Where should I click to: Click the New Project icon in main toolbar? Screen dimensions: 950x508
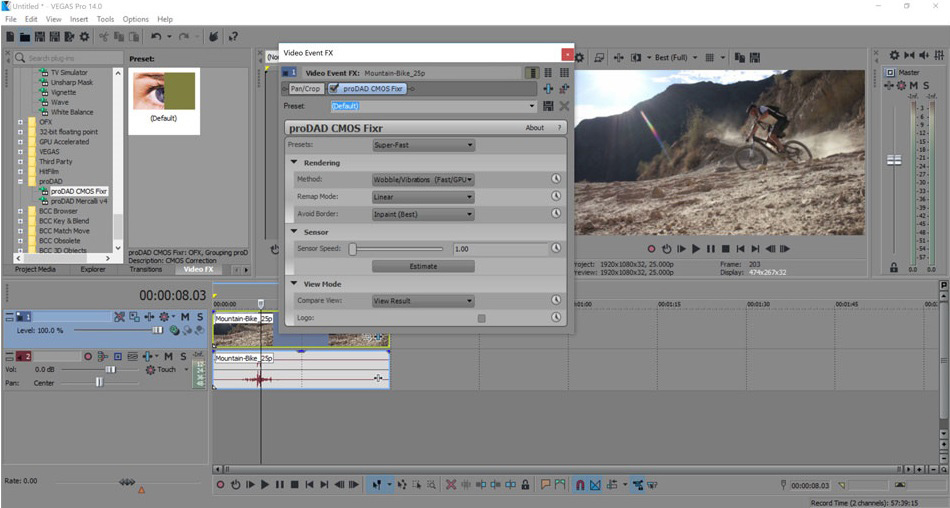coord(10,37)
